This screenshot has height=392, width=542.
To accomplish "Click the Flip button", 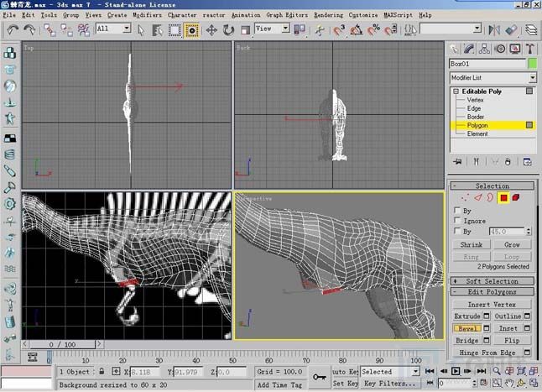I will (x=512, y=341).
